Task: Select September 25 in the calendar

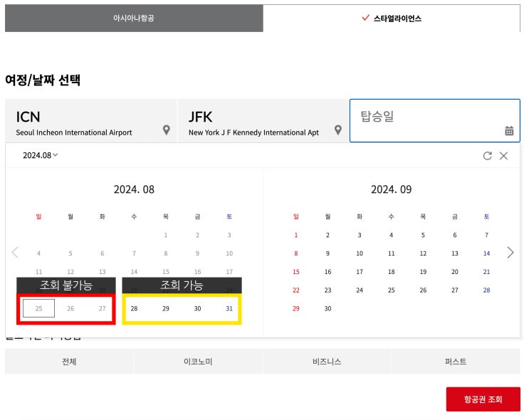Action: click(392, 290)
